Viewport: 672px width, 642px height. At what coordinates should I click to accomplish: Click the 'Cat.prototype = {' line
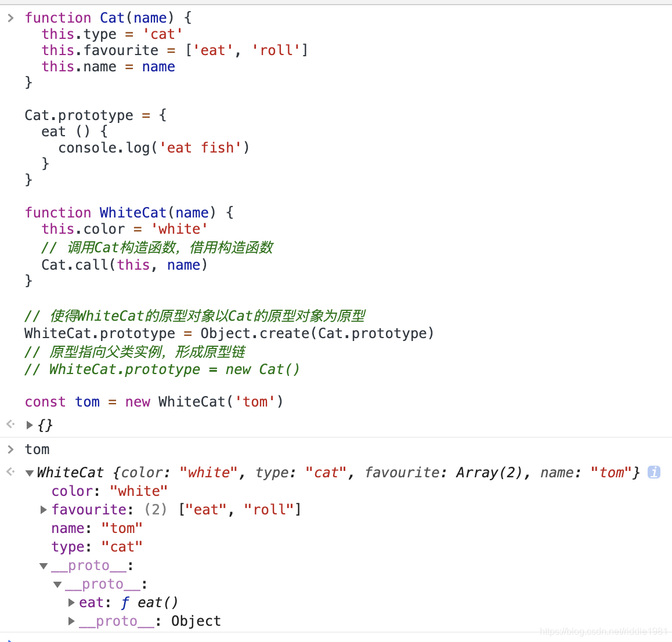(x=95, y=115)
